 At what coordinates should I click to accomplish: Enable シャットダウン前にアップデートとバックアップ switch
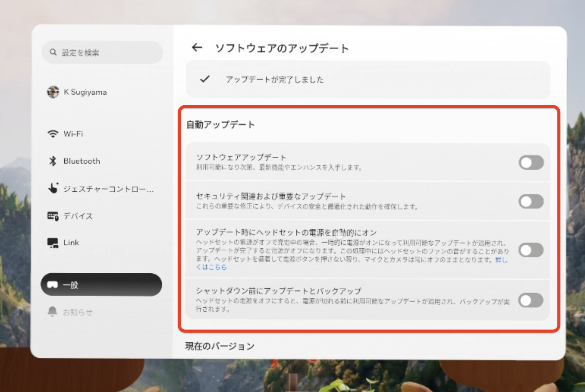point(531,300)
